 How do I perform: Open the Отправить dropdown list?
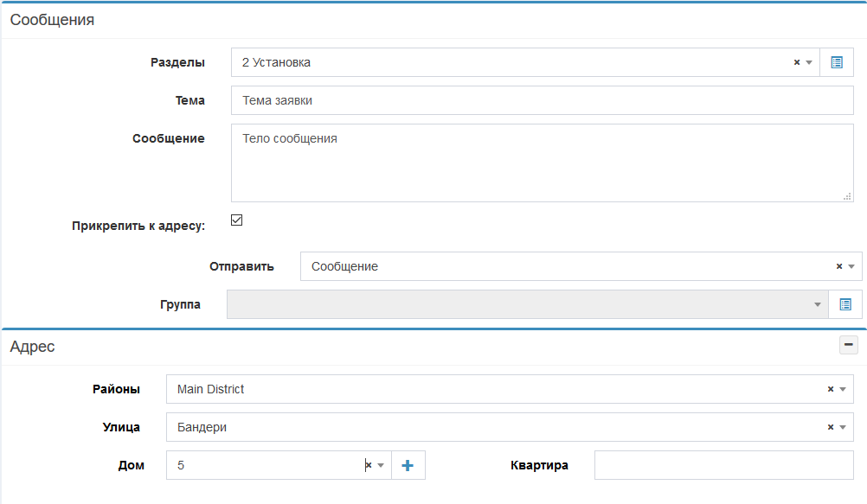(x=851, y=266)
